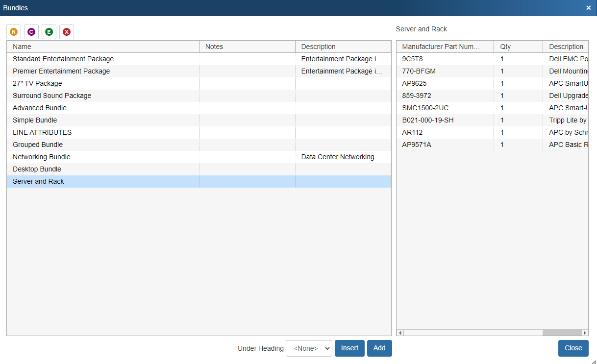Click the Manufacturer Part Number column header
Image resolution: width=597 pixels, height=364 pixels.
click(x=445, y=47)
